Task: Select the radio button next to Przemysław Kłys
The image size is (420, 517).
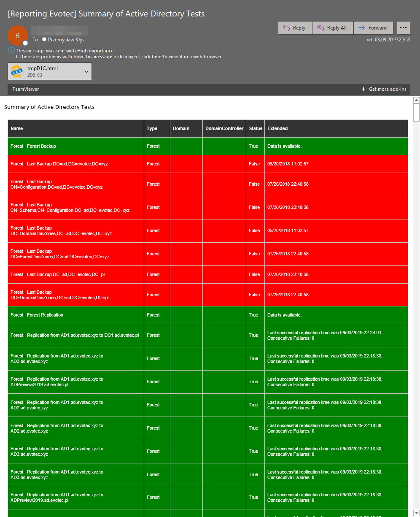Action: (44, 40)
